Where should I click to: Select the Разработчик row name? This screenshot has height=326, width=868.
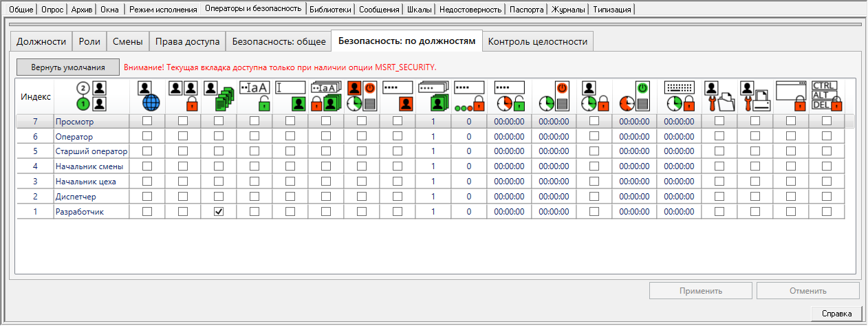[79, 212]
